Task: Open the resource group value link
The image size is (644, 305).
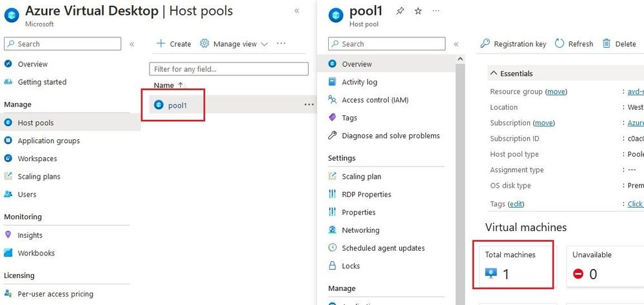Action: coord(636,92)
